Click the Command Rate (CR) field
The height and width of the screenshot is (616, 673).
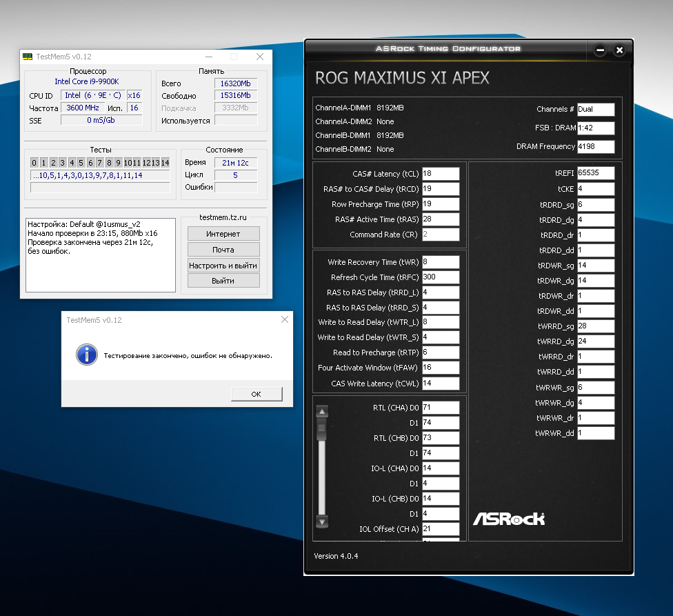(441, 235)
